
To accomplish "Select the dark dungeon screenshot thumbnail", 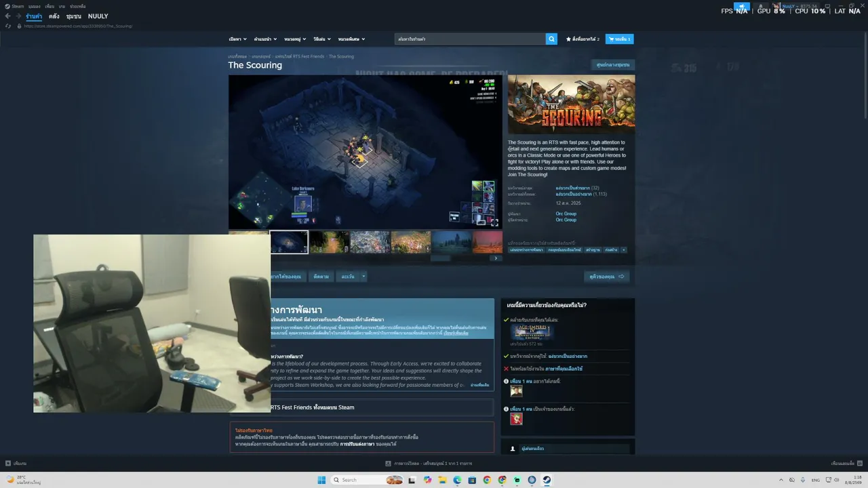I will tap(289, 242).
